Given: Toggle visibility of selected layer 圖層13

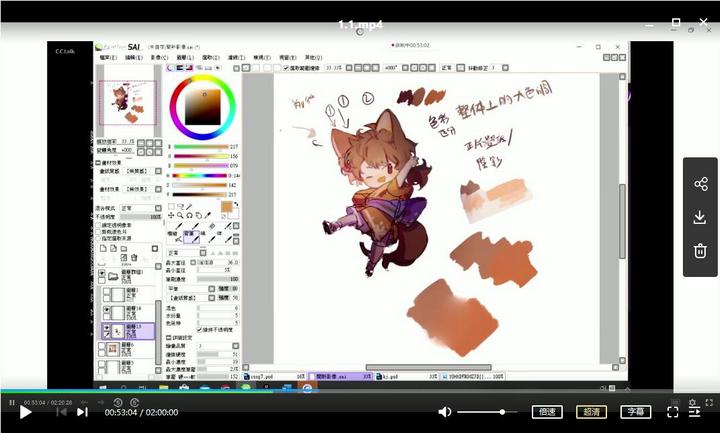Looking at the screenshot, I should 107,328.
